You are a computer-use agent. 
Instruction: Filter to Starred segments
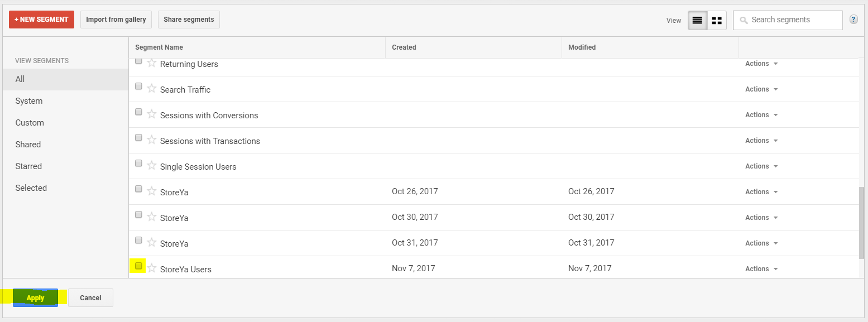tap(28, 166)
